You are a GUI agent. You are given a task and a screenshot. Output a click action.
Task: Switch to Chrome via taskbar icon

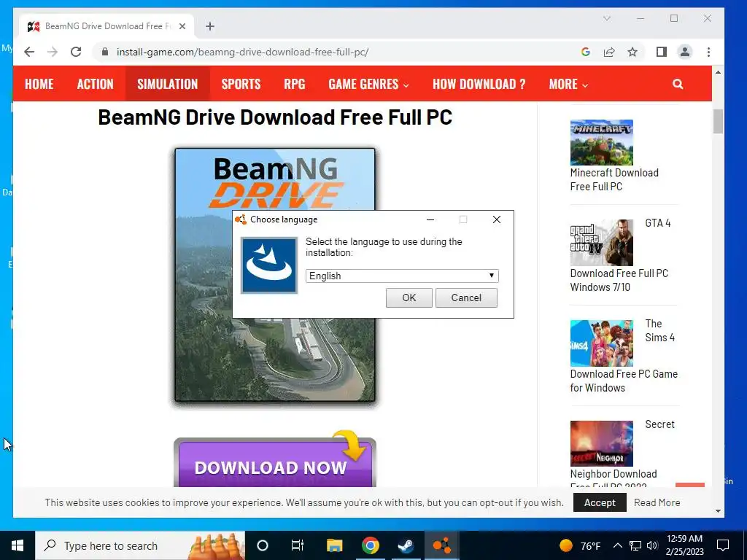coord(370,545)
